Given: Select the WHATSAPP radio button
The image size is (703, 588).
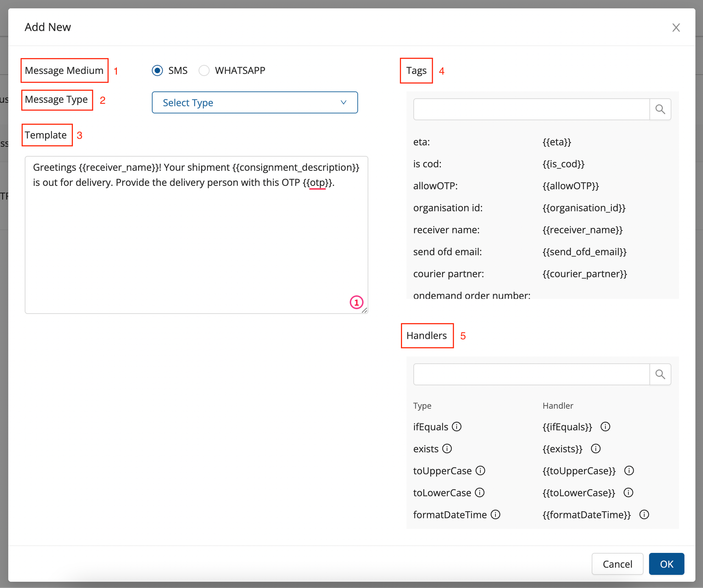Looking at the screenshot, I should 204,70.
